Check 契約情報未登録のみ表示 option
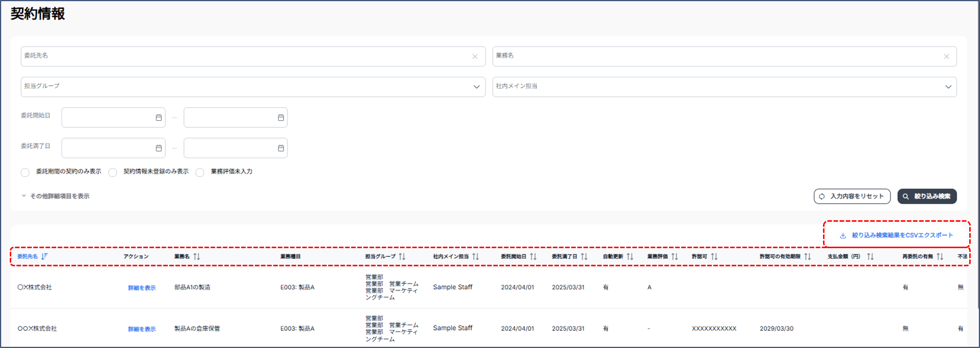 pyautogui.click(x=113, y=172)
